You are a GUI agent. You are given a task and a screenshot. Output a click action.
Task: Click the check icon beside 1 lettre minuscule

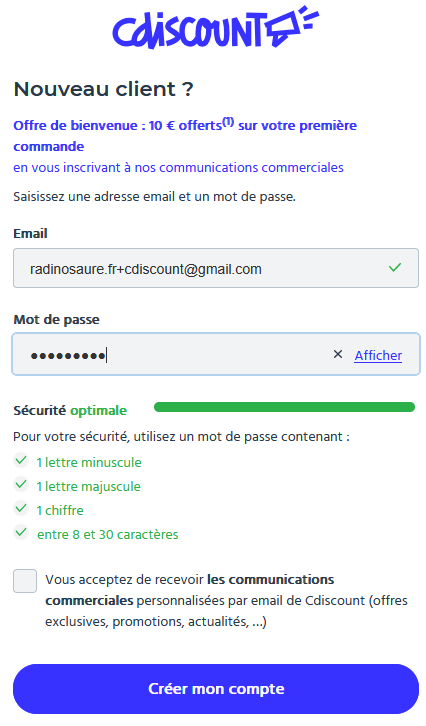(x=21, y=460)
